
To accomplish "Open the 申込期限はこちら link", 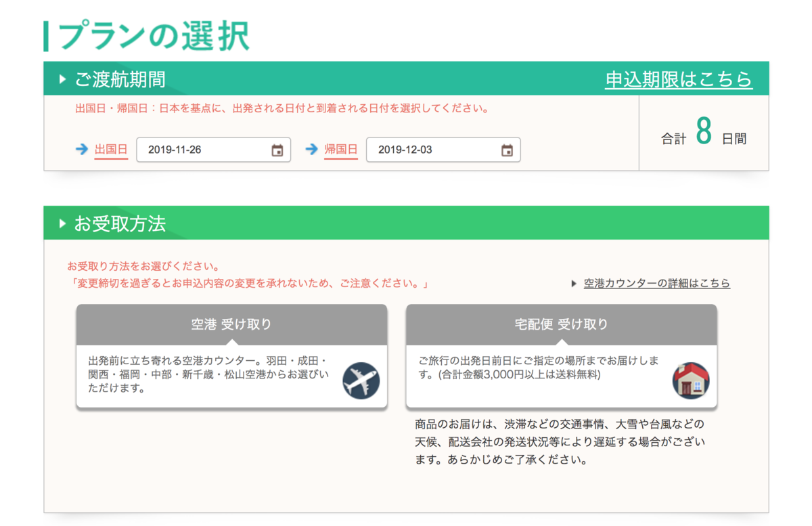I will tap(678, 79).
